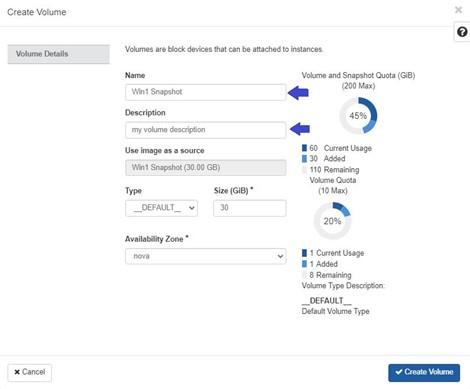Image resolution: width=470 pixels, height=389 pixels.
Task: Open the Type __DEFAULT__ dropdown
Action: (161, 208)
